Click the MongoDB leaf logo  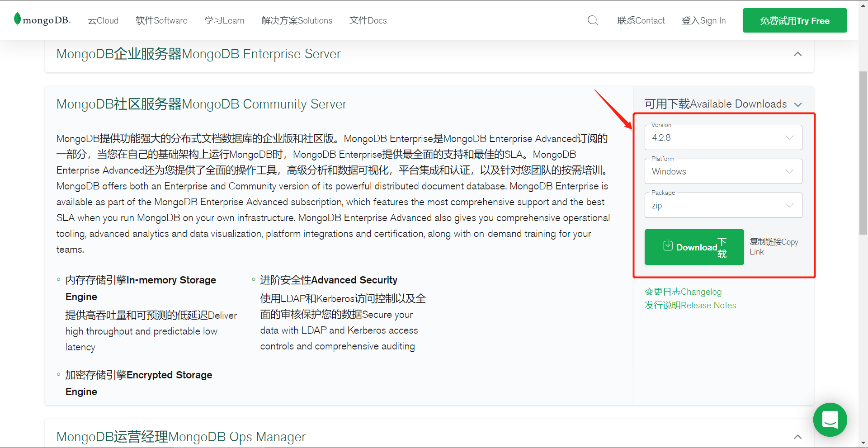(42, 20)
